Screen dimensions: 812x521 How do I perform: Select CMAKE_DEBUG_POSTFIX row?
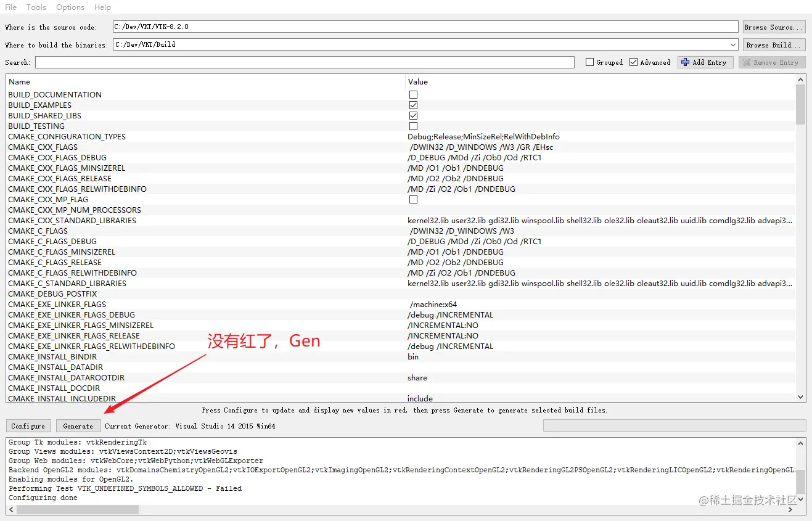(x=52, y=293)
